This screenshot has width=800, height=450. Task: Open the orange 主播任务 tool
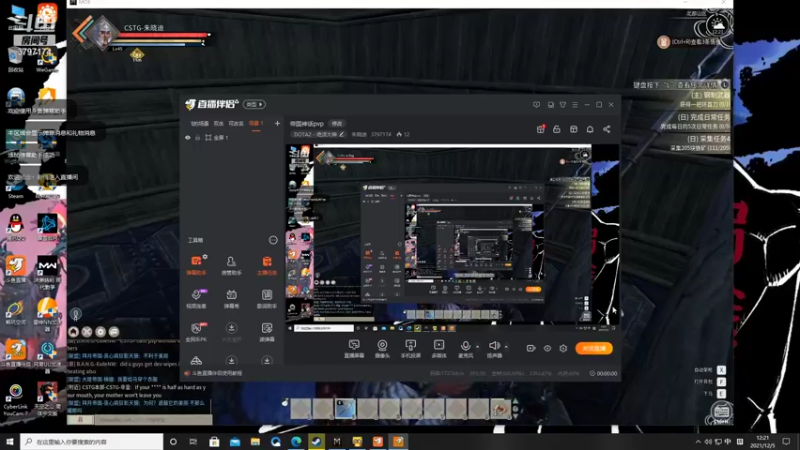tap(266, 265)
